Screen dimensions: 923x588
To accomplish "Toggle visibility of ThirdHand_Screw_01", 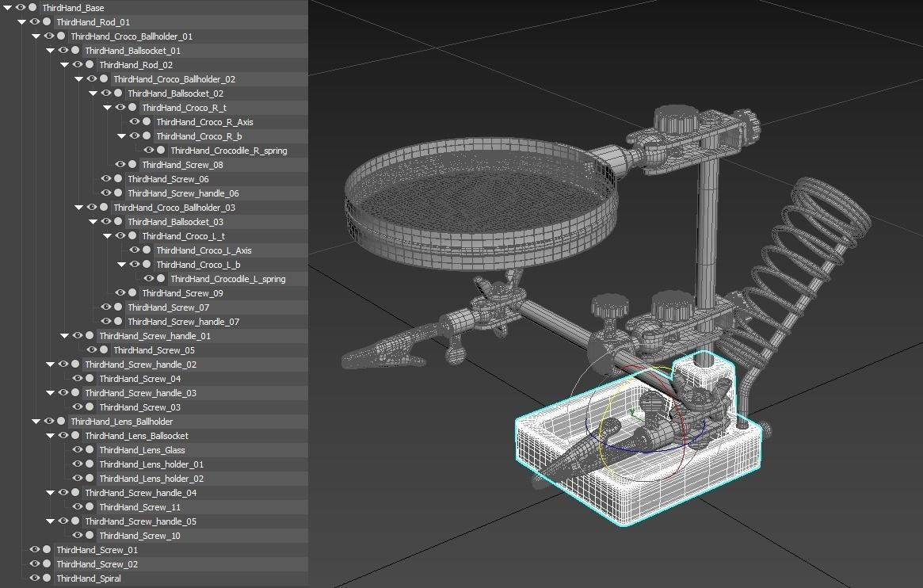I will click(x=35, y=550).
